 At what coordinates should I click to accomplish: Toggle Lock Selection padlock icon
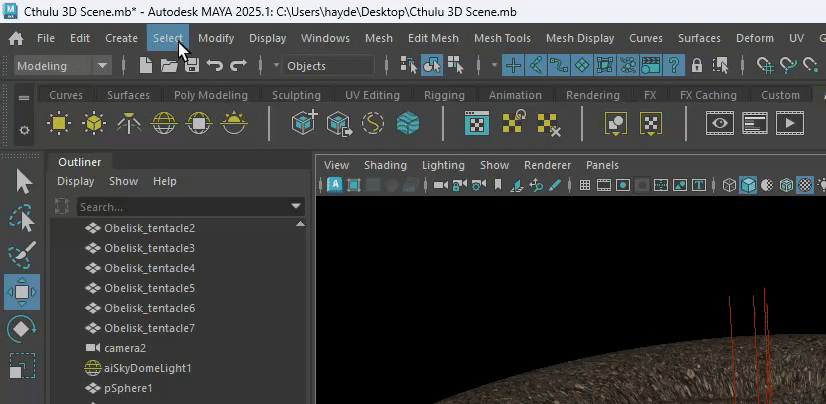click(697, 66)
